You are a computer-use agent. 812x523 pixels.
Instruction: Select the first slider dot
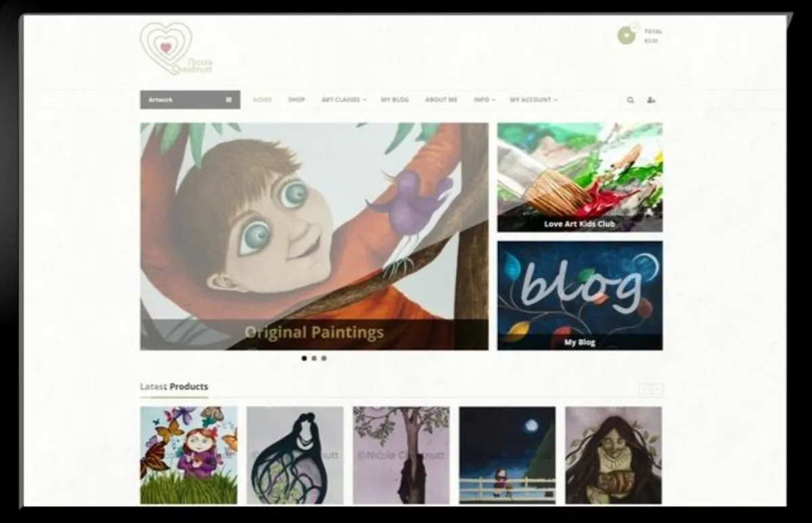[304, 358]
